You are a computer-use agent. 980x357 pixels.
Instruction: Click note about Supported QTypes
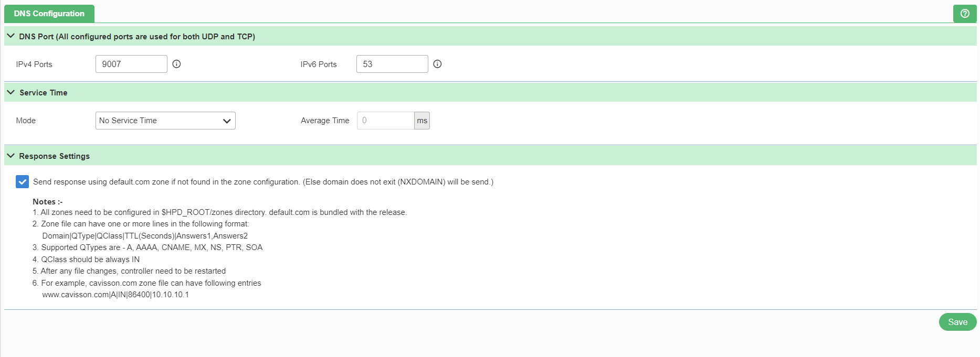coord(147,247)
